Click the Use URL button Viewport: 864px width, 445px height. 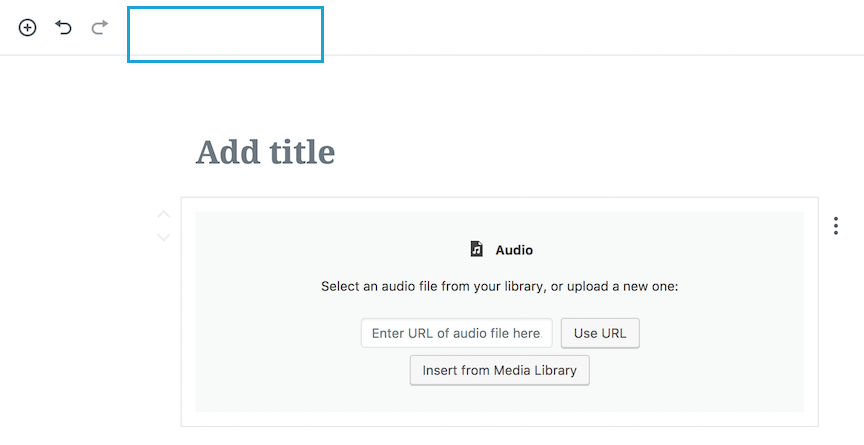(x=600, y=333)
